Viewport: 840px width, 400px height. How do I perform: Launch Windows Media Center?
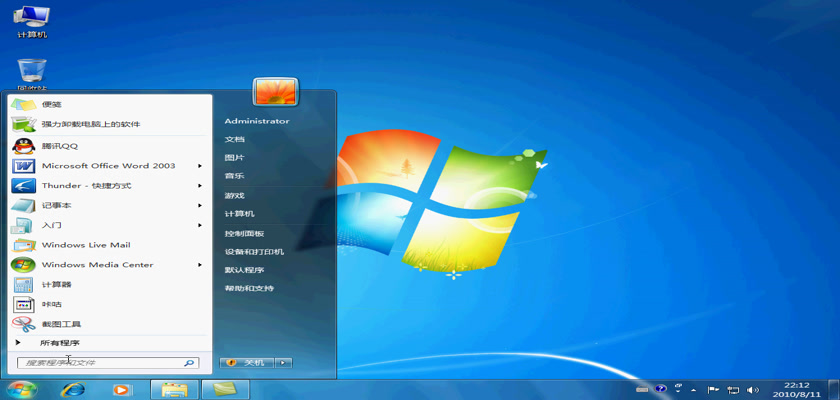tap(97, 265)
